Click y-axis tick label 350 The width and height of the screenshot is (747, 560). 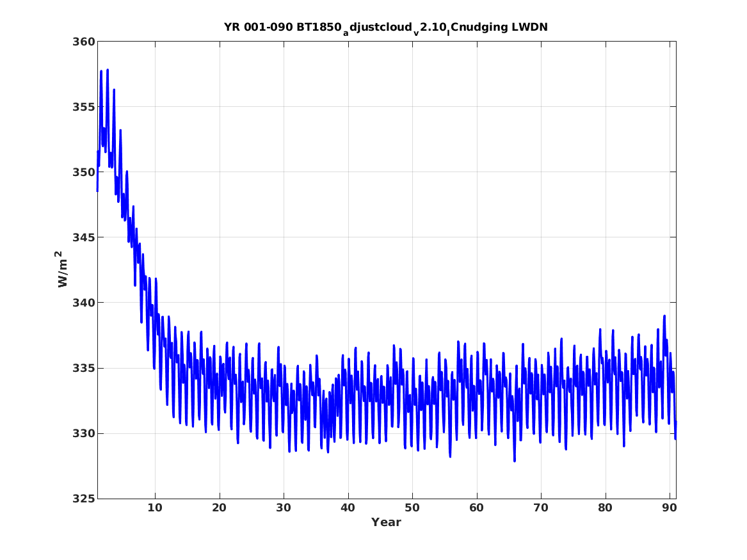point(83,172)
